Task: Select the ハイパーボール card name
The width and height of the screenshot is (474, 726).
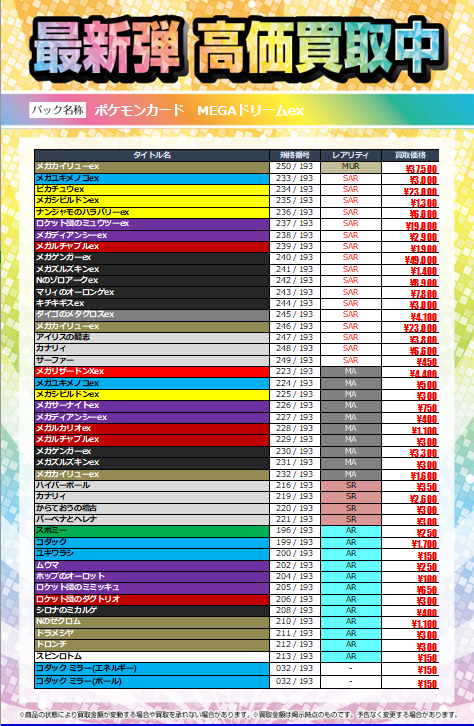Action: point(63,485)
